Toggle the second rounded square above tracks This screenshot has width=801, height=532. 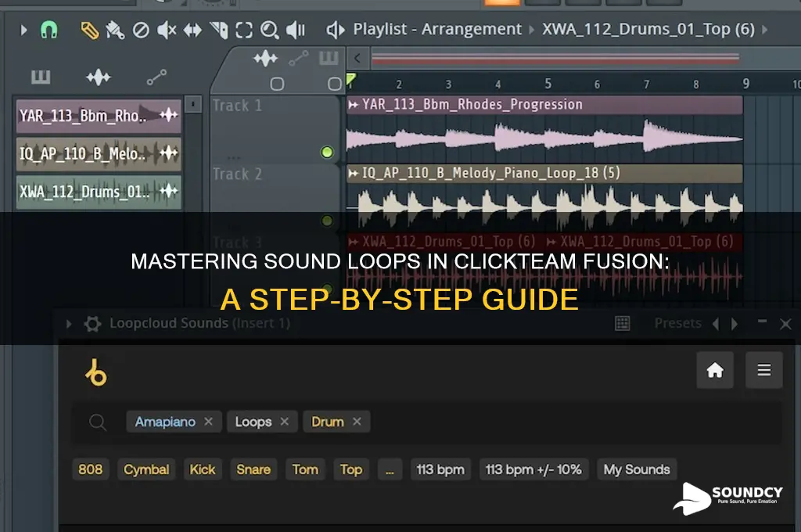point(335,84)
